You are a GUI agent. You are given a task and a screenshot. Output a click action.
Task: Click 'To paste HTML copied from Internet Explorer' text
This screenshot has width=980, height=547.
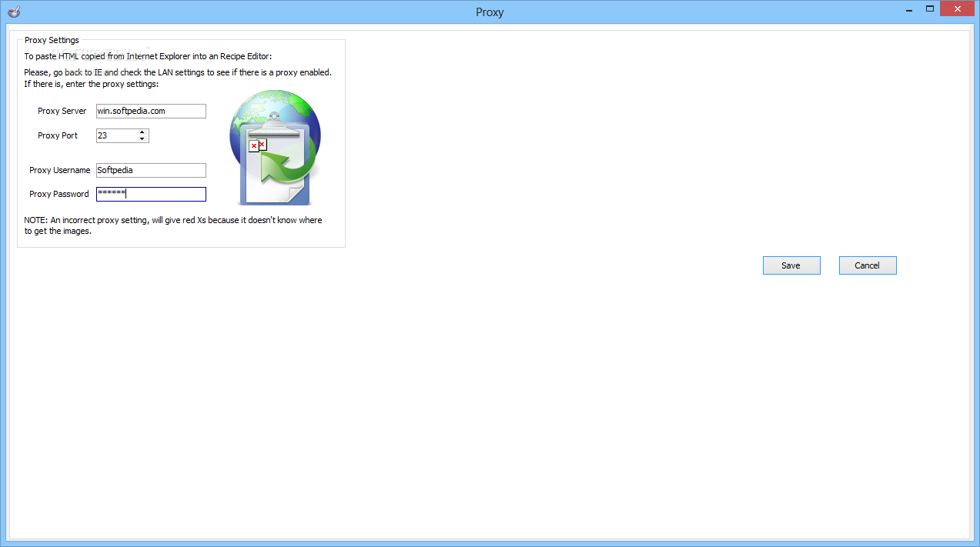coord(148,56)
